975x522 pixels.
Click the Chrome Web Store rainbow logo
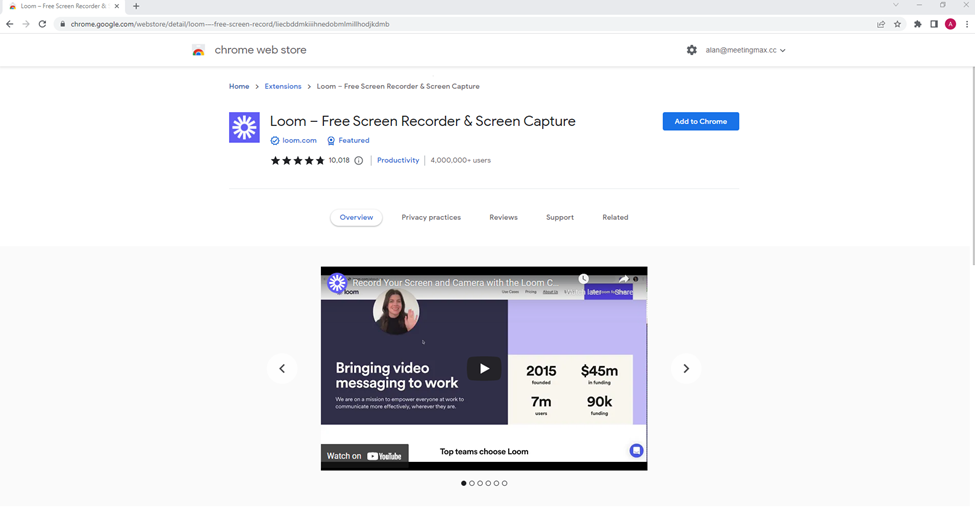(x=198, y=50)
